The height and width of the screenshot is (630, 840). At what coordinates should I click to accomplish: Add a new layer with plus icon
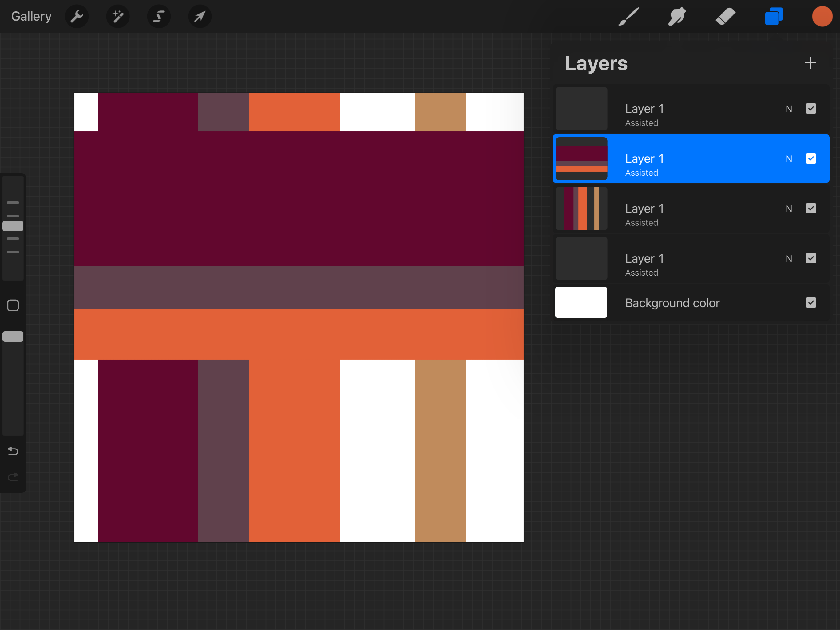point(810,63)
